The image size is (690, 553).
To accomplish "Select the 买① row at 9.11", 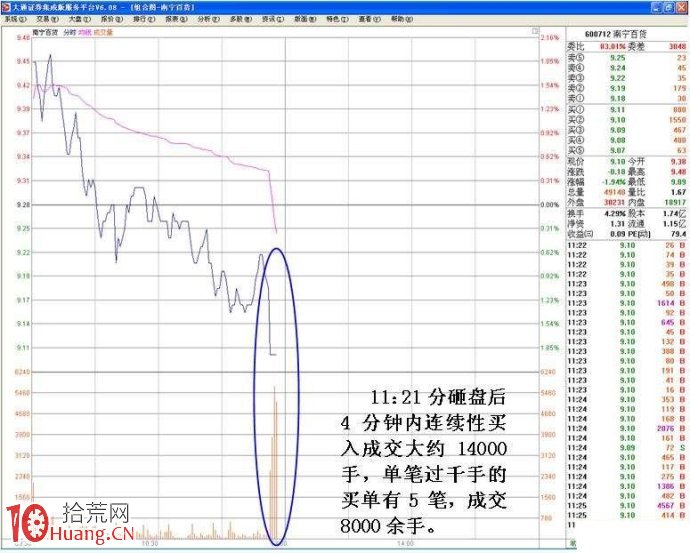I will tap(627, 110).
